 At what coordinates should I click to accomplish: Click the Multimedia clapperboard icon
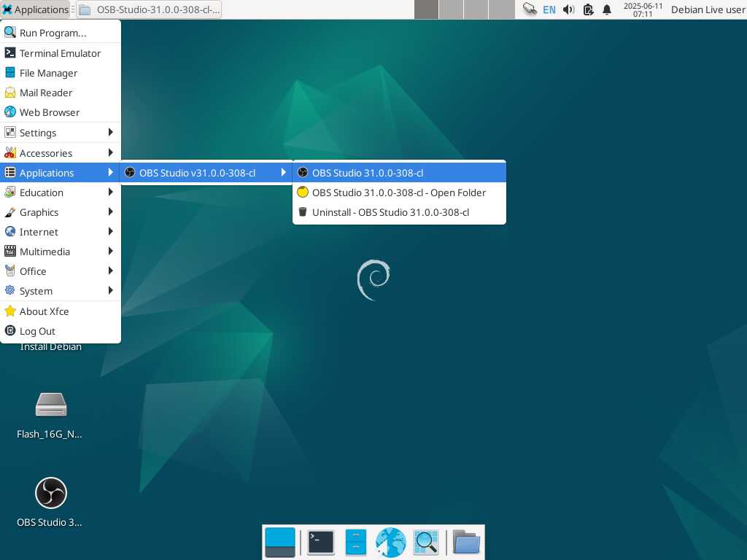point(10,252)
